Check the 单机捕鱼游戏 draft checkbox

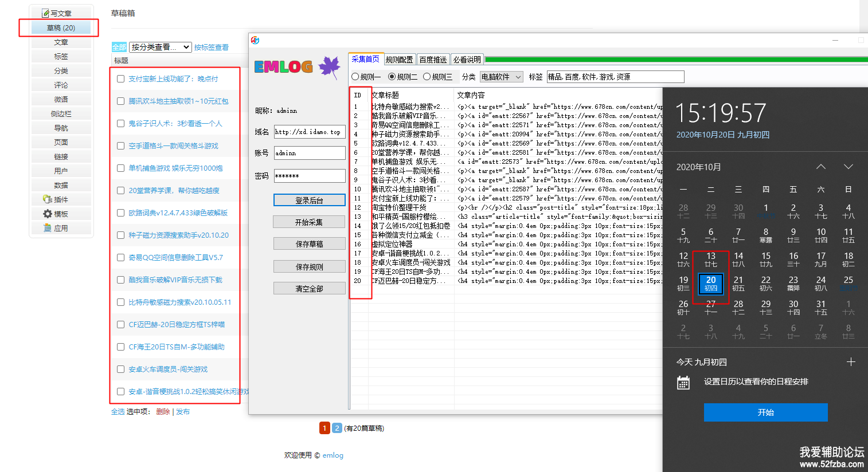pyautogui.click(x=120, y=168)
